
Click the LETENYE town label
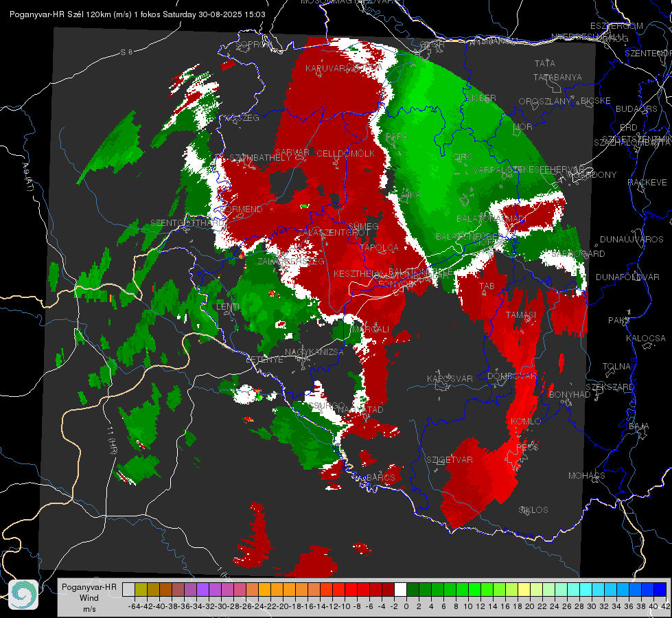point(264,359)
